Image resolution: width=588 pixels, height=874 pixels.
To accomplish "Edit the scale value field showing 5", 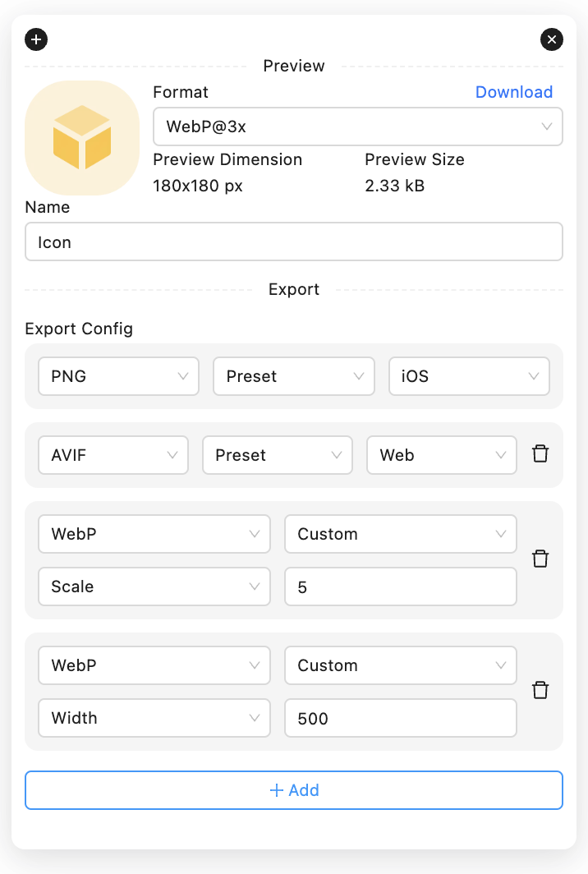I will click(401, 586).
